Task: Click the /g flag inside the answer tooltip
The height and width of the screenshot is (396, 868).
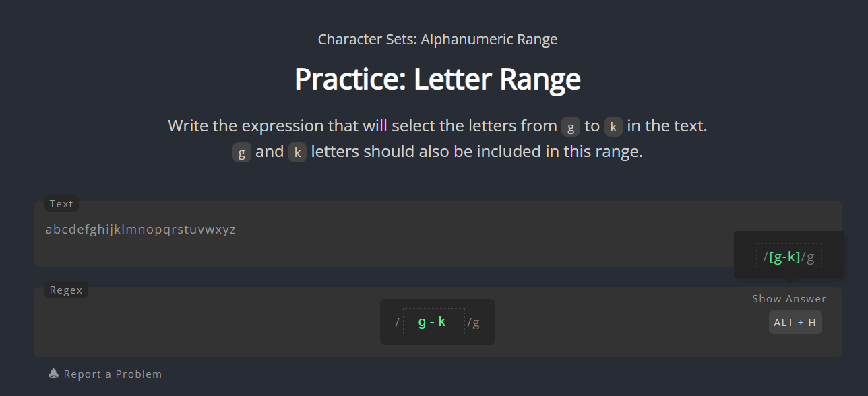Action: 809,257
